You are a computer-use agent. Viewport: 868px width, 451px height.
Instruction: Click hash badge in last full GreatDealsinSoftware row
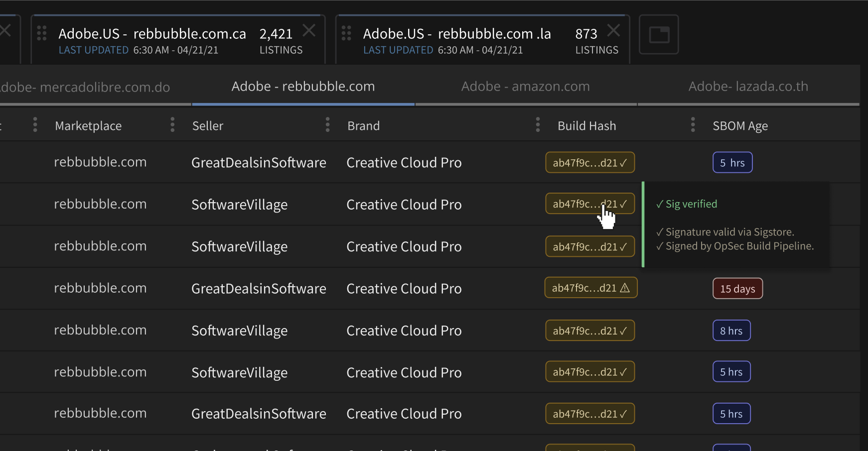pos(590,414)
